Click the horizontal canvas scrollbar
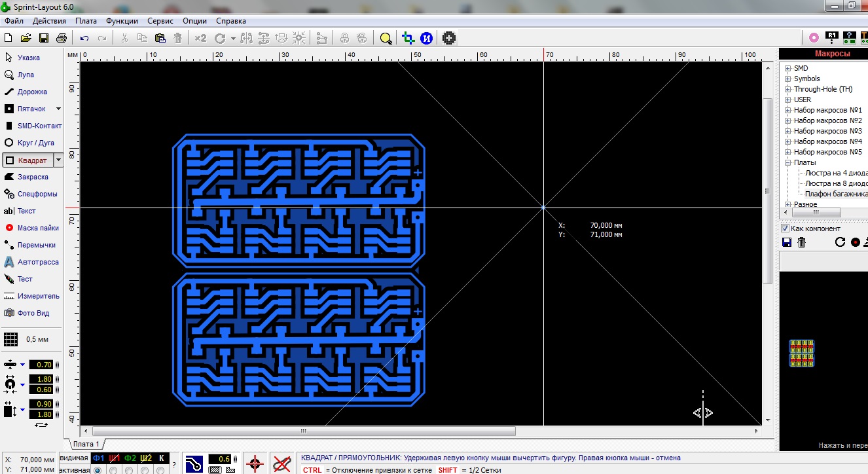This screenshot has width=868, height=474. [303, 431]
